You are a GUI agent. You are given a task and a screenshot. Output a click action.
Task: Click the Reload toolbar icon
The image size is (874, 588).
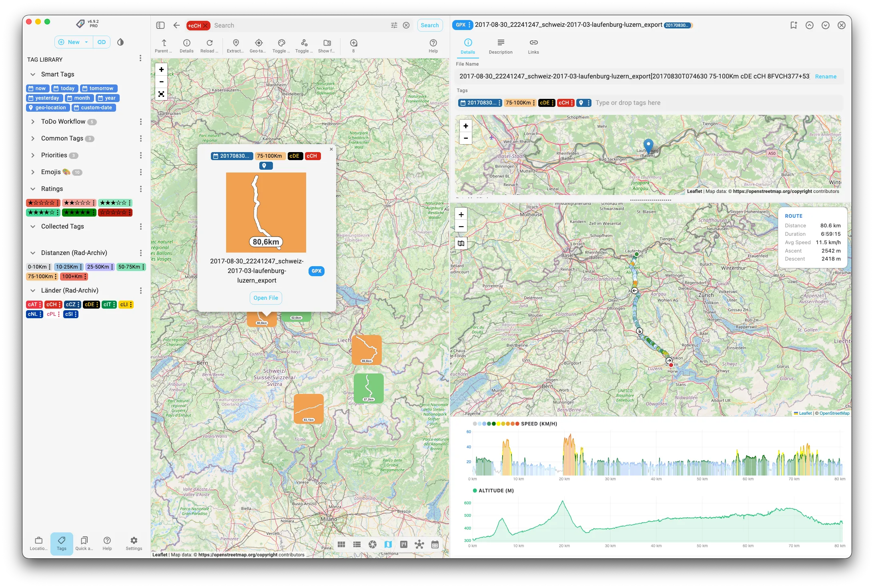click(209, 43)
